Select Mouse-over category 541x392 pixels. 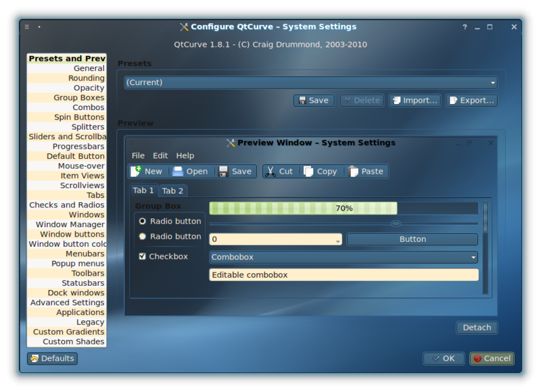66,166
